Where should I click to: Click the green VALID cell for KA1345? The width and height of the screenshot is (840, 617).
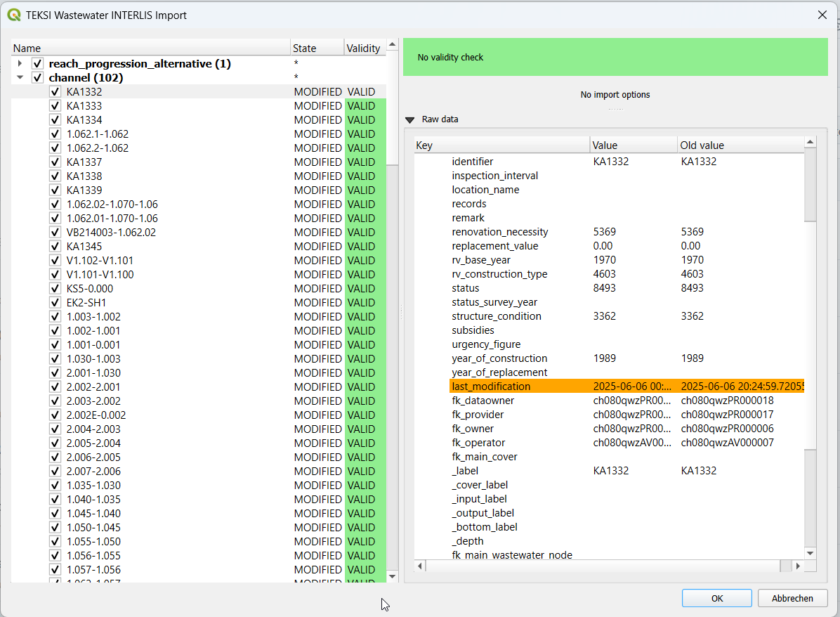tap(365, 247)
